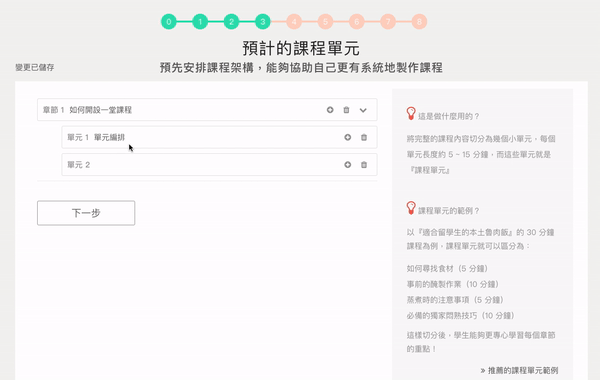Click example line 蒸煮時的注意事項（5 分鐘）
Screen dimensions: 600x380
coord(455,300)
